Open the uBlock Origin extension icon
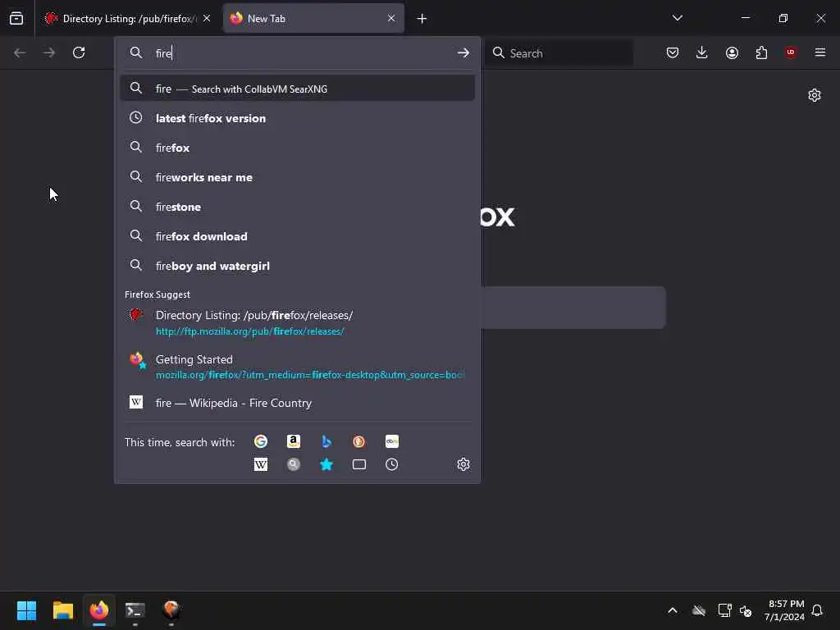Screen dimensions: 840x630 [x=791, y=52]
